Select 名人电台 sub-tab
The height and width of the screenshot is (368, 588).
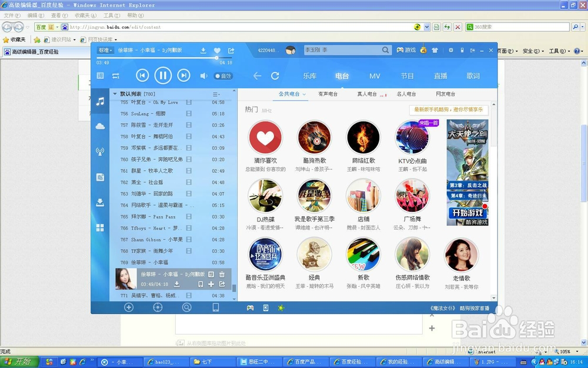click(406, 94)
